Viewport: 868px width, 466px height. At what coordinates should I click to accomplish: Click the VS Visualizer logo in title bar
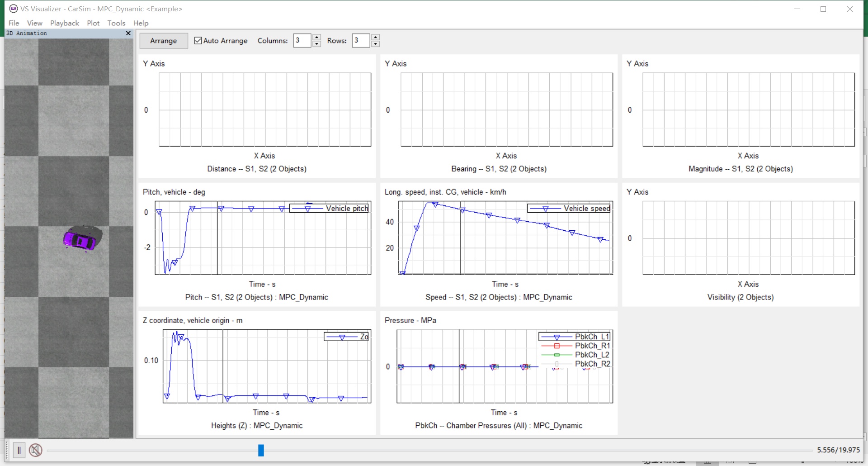pyautogui.click(x=13, y=8)
